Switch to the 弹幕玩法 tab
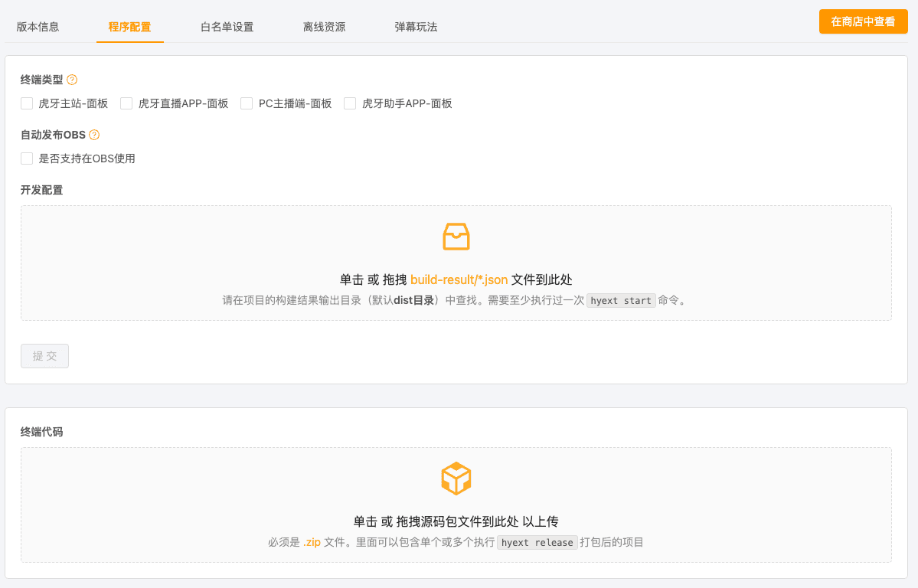The image size is (918, 588). (x=416, y=27)
